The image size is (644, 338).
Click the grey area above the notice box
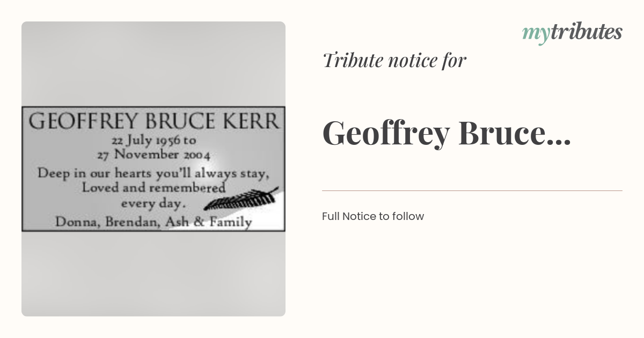(153, 64)
